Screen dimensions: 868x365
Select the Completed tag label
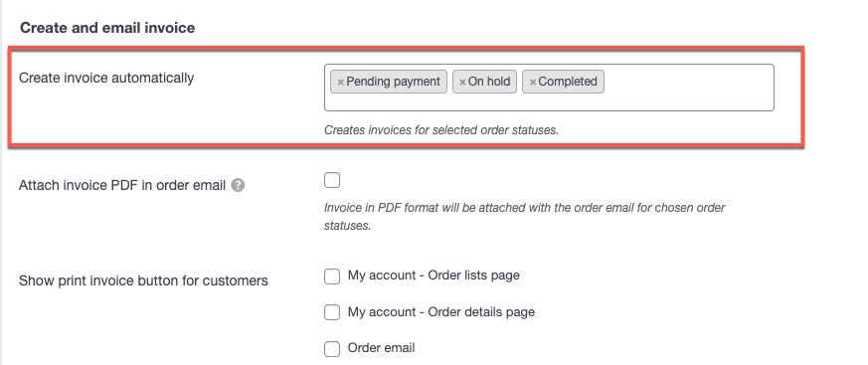[x=568, y=82]
